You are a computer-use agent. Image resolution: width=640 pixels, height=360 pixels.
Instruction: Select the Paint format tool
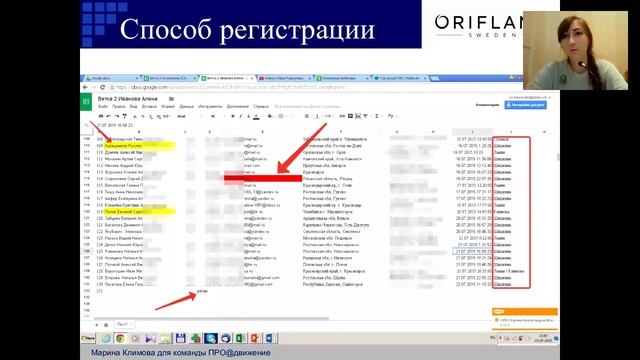pos(124,116)
